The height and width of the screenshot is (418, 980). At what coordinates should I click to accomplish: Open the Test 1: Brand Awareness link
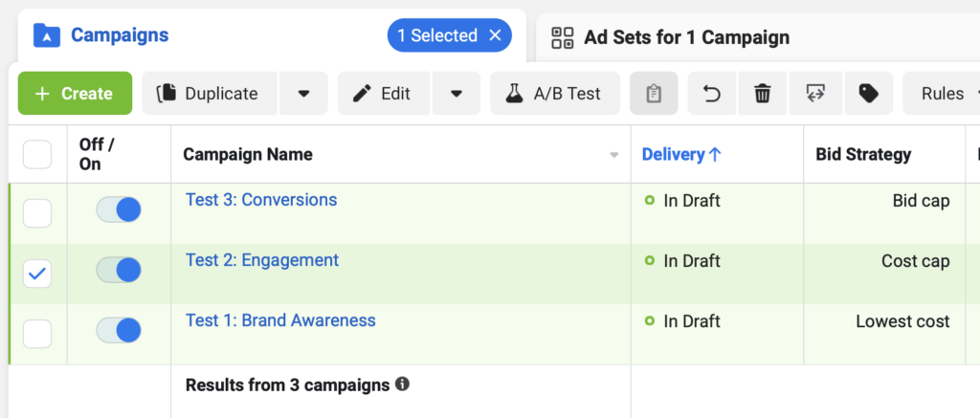pos(280,319)
